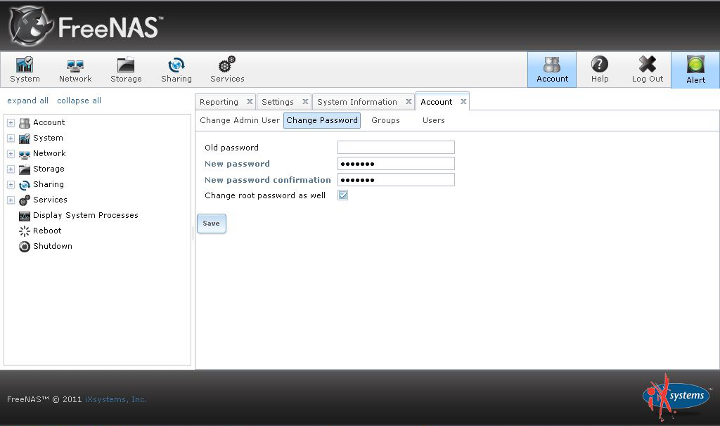Click the Reboot spinner icon
The height and width of the screenshot is (426, 720).
(24, 231)
